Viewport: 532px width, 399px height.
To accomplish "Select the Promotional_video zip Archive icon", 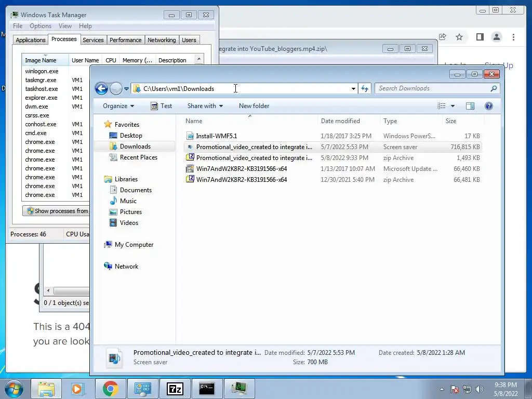I will tap(190, 158).
